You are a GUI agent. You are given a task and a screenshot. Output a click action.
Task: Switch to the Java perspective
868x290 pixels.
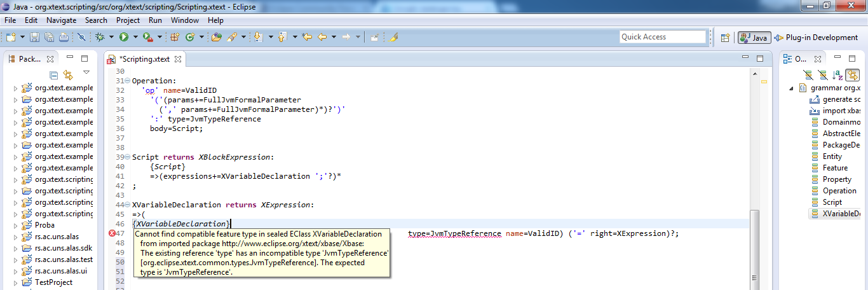coord(754,38)
